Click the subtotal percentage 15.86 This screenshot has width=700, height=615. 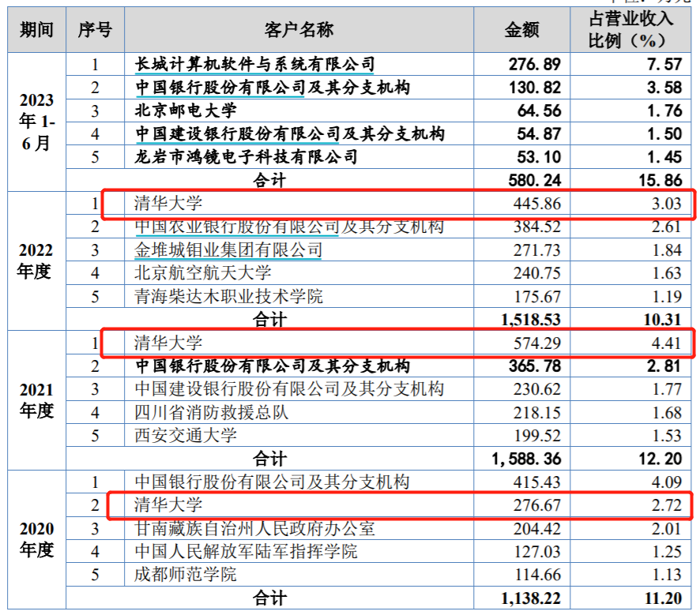click(660, 180)
